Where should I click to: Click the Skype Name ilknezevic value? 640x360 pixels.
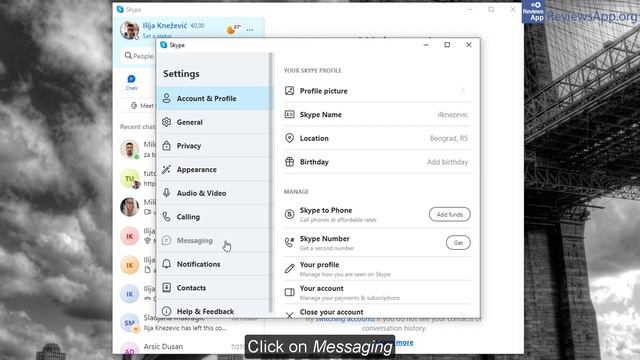coord(453,115)
